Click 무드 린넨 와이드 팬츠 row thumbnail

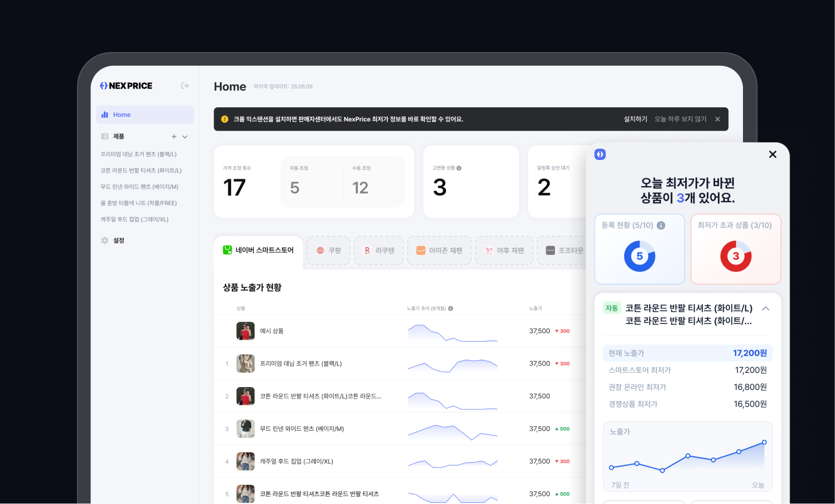click(x=245, y=429)
